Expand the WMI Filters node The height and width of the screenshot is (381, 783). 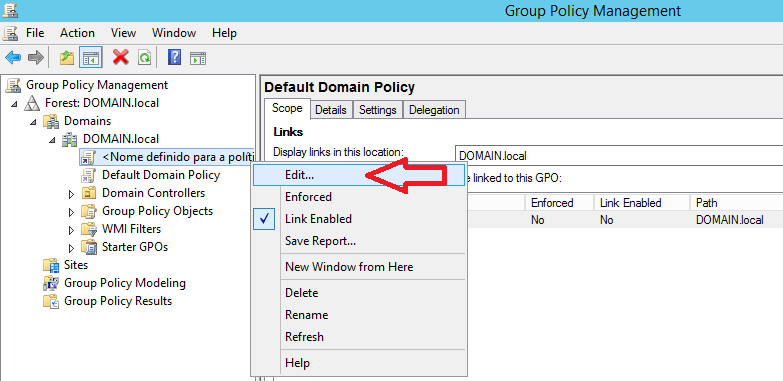tap(71, 230)
